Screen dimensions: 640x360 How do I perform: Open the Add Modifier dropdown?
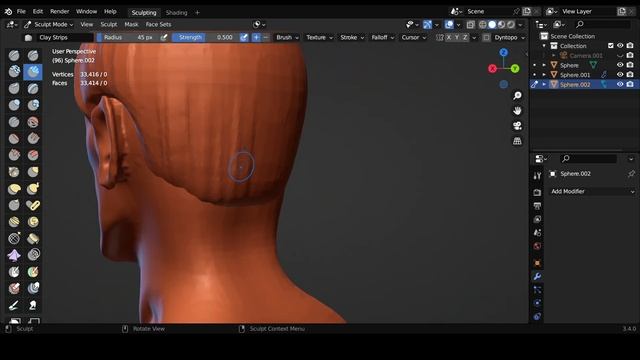coord(592,191)
